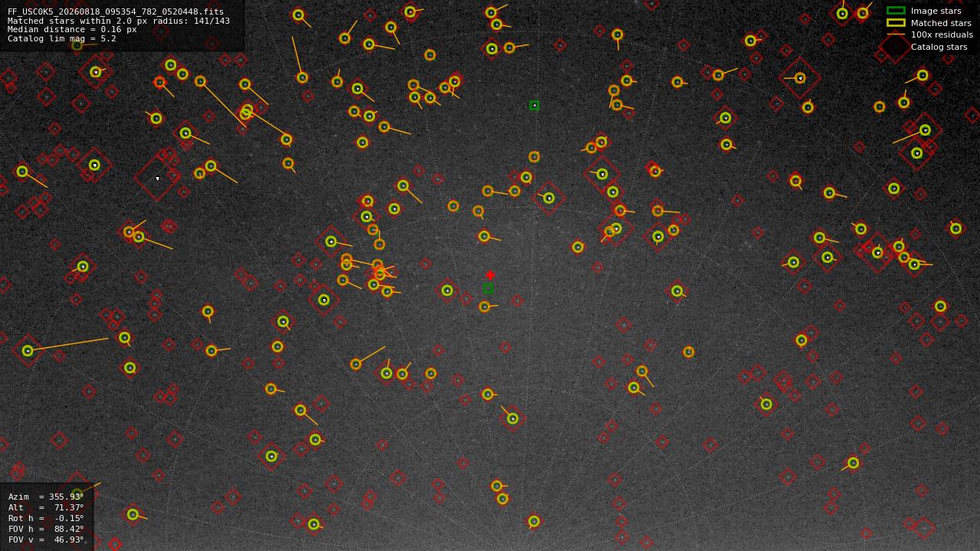Click the large red Catalog stars legend diamond

click(896, 47)
